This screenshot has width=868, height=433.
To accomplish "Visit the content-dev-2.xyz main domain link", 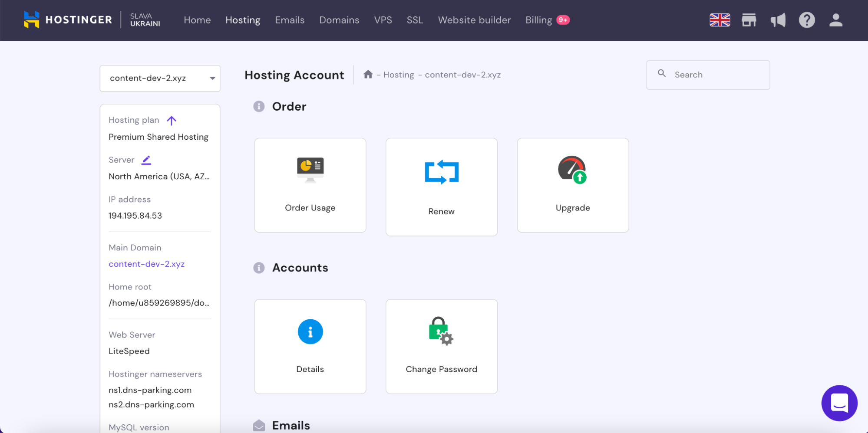I will [146, 264].
